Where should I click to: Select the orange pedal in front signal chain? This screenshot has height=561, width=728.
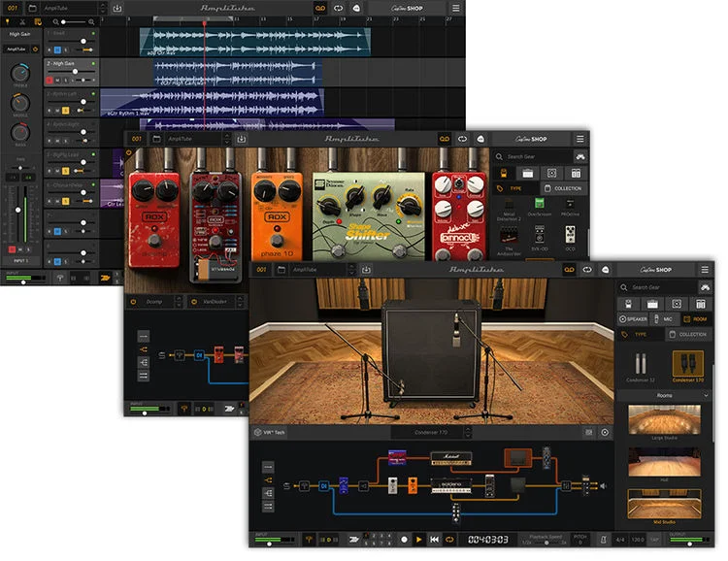[413, 485]
